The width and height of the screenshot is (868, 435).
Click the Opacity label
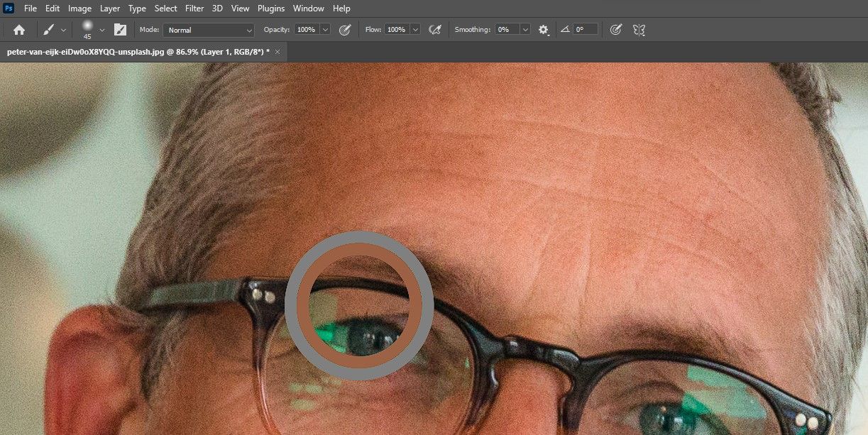pos(277,30)
